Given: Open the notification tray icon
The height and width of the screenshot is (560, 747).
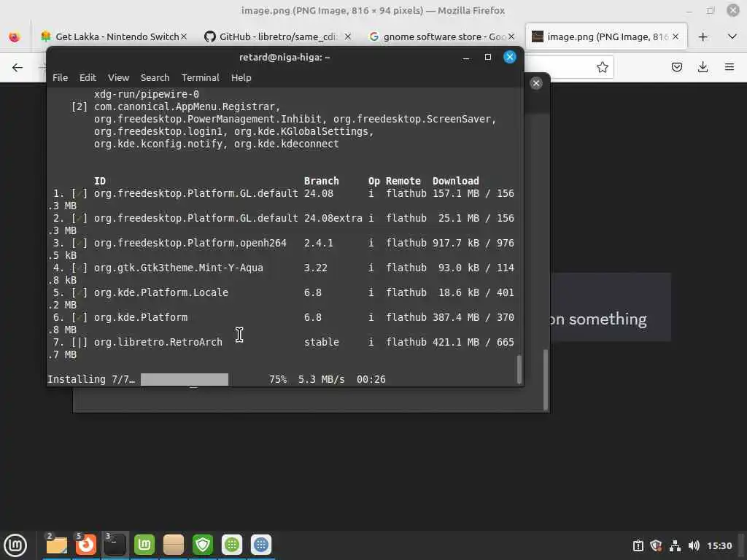Looking at the screenshot, I should pyautogui.click(x=638, y=545).
